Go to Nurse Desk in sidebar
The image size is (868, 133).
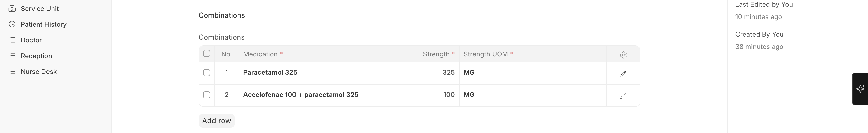[x=38, y=71]
